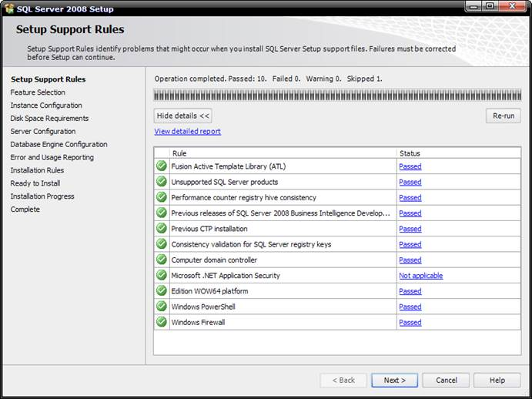
Task: Click 'Operation completed' summary status text
Action: [269, 79]
